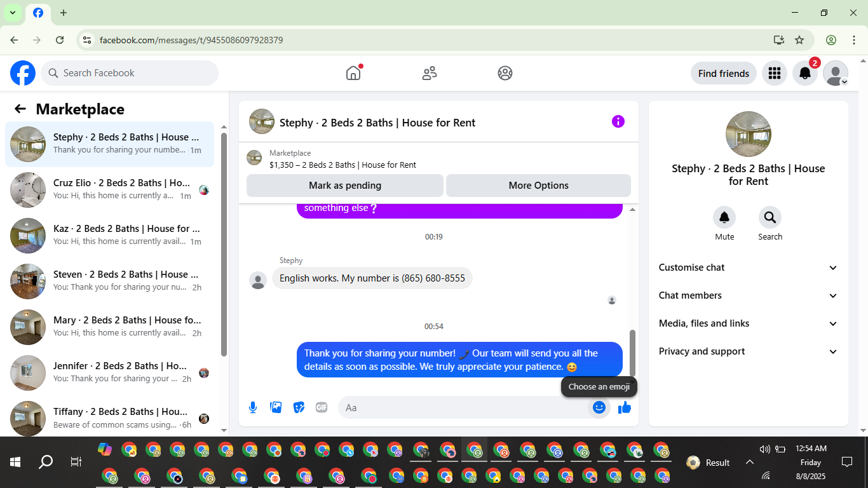868x488 pixels.
Task: Go back using the Marketplace arrow
Action: click(x=20, y=109)
